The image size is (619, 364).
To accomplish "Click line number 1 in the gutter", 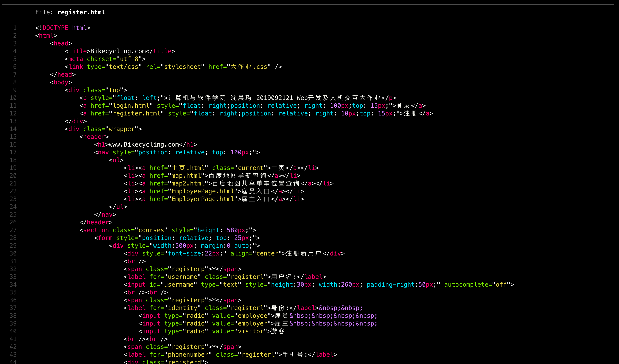I will point(15,28).
